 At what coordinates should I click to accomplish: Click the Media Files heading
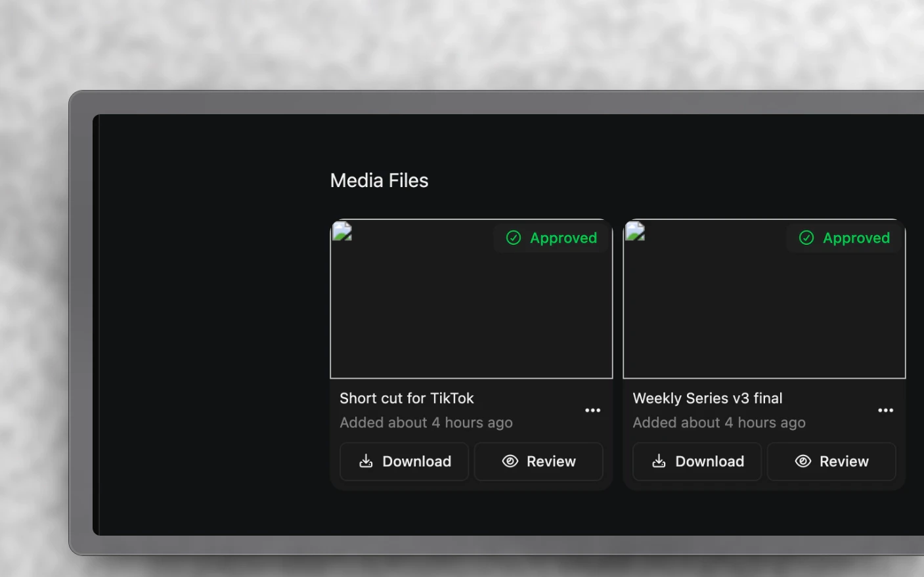pos(379,181)
